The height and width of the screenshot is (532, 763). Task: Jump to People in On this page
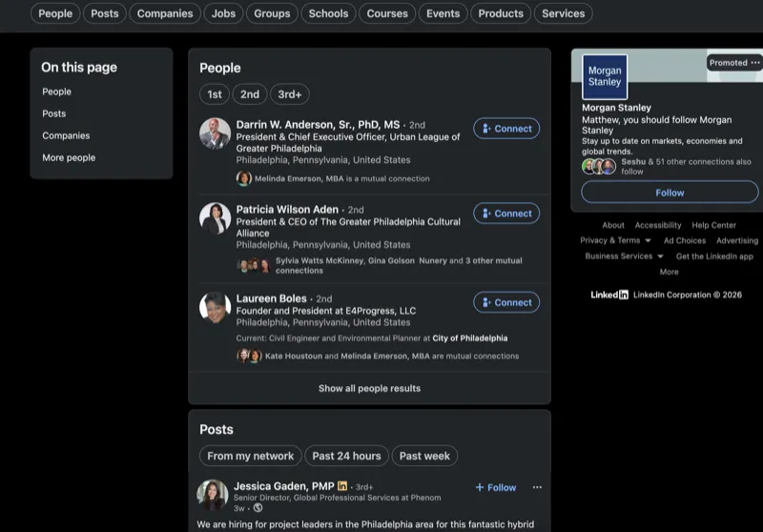[56, 92]
